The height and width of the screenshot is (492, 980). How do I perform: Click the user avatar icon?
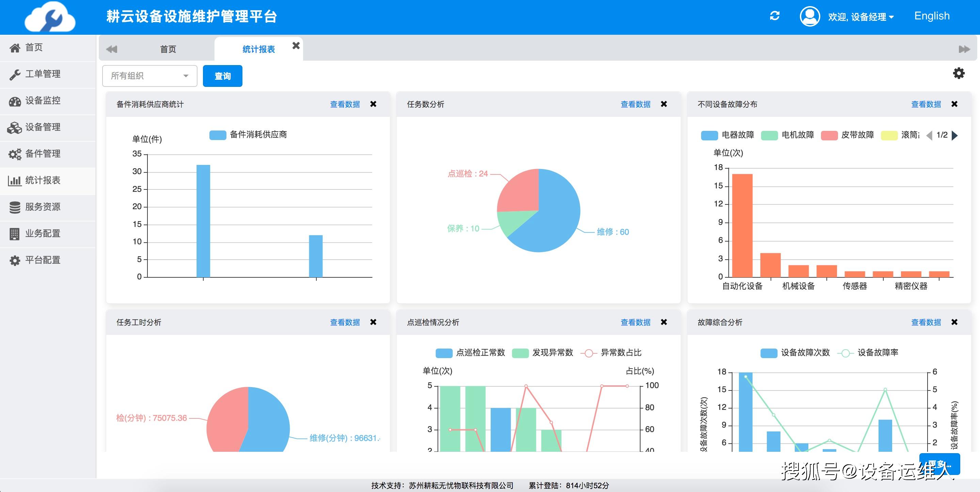click(809, 16)
